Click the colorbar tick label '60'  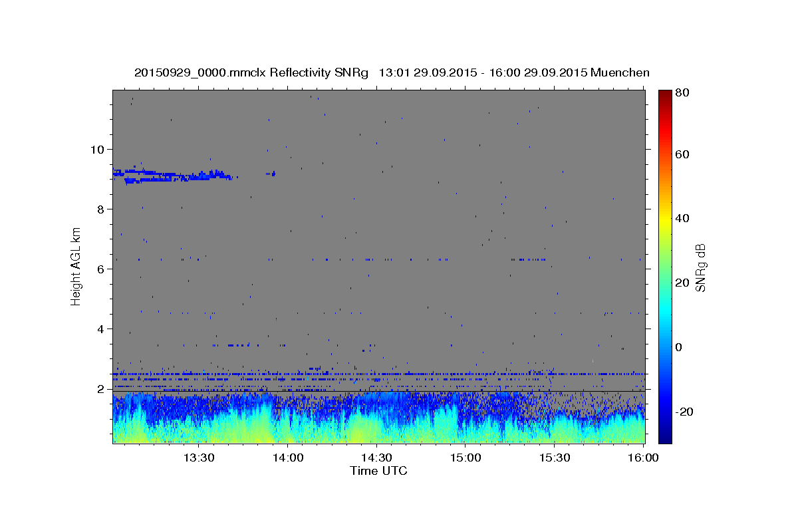tap(683, 154)
